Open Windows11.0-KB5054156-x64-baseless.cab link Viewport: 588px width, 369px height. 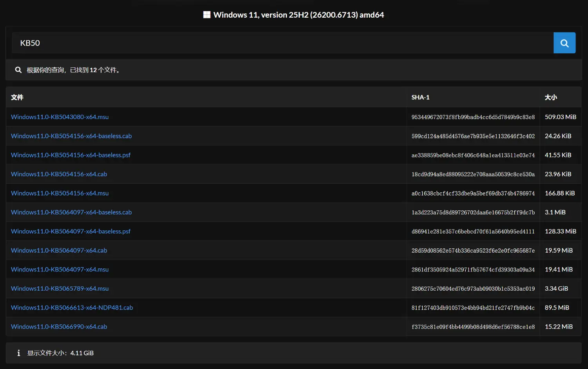[x=71, y=136]
